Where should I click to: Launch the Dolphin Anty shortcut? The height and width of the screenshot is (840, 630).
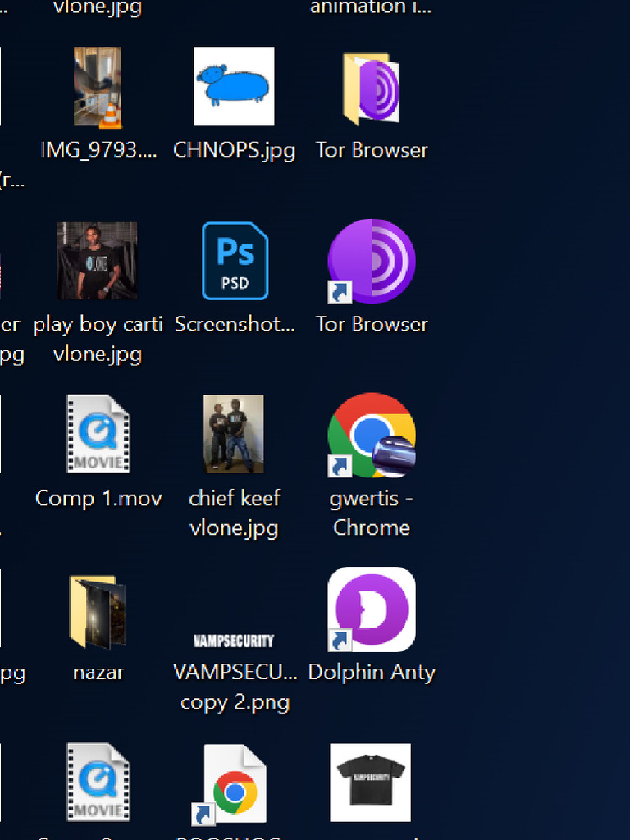click(x=371, y=609)
